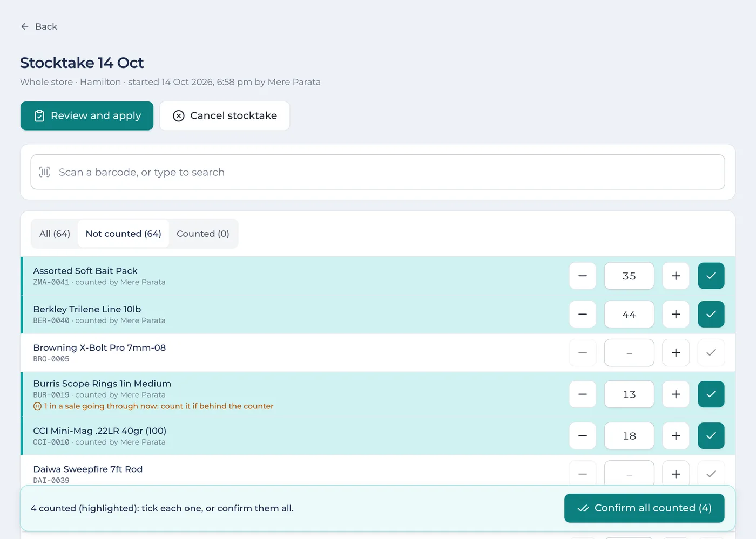Confirm all counted (4) items
The height and width of the screenshot is (539, 756).
(x=644, y=508)
